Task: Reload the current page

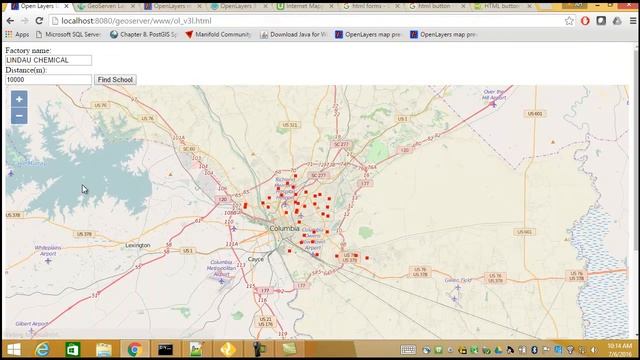Action: (39, 21)
